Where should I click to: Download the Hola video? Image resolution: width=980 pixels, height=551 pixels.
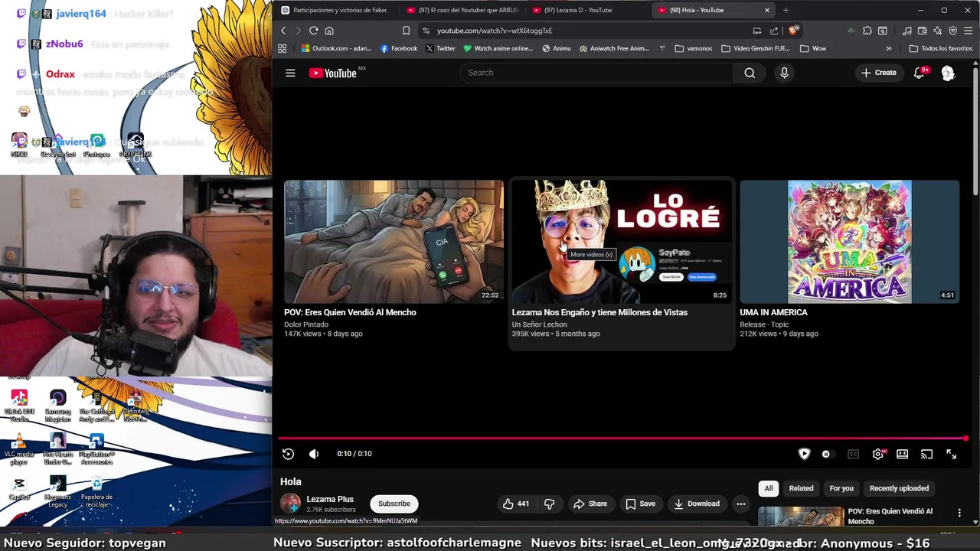click(697, 504)
